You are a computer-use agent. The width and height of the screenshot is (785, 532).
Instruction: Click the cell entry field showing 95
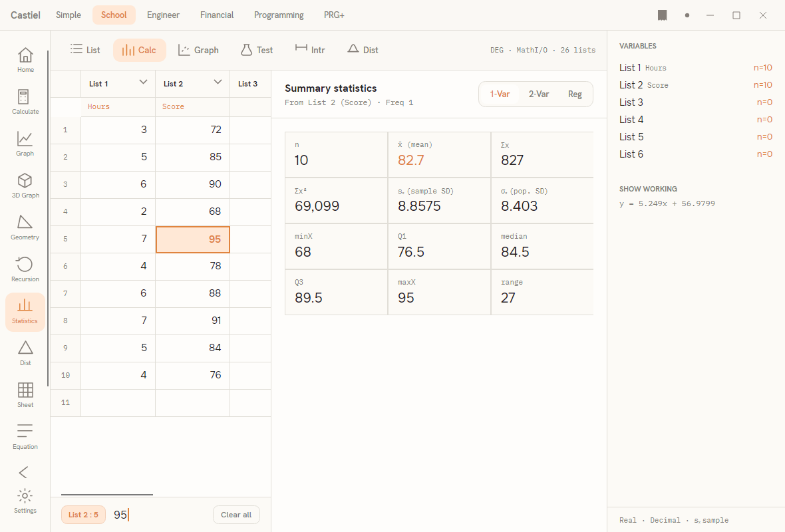point(159,515)
